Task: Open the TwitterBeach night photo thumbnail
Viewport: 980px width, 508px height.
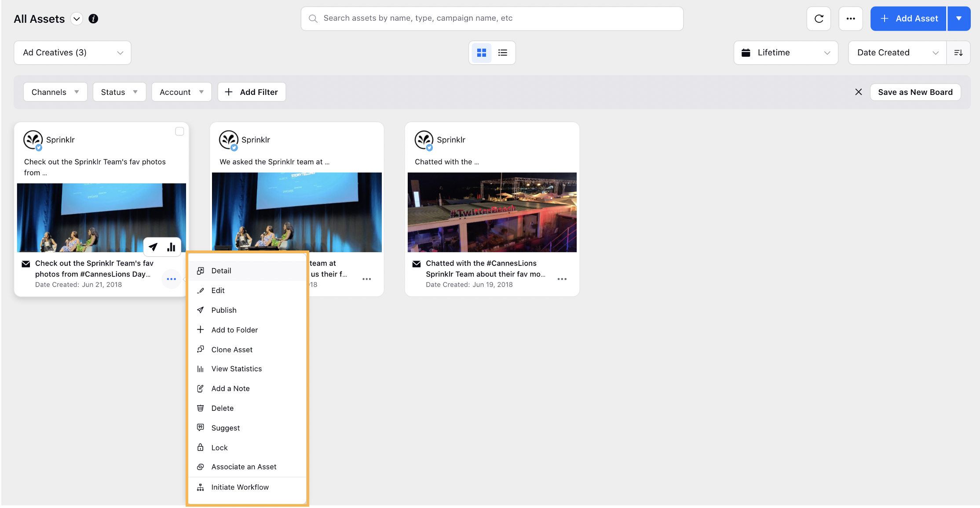Action: pos(492,212)
